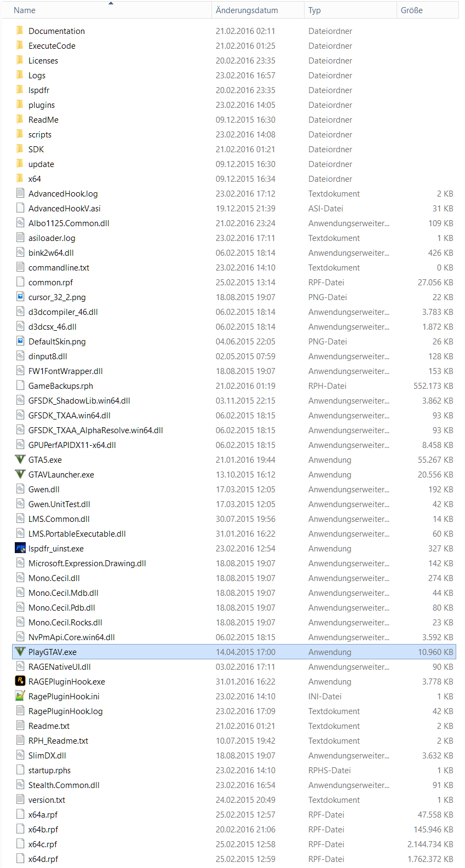Select the d3dcompiler_46.dll file name
This screenshot has width=465, height=868.
[63, 312]
